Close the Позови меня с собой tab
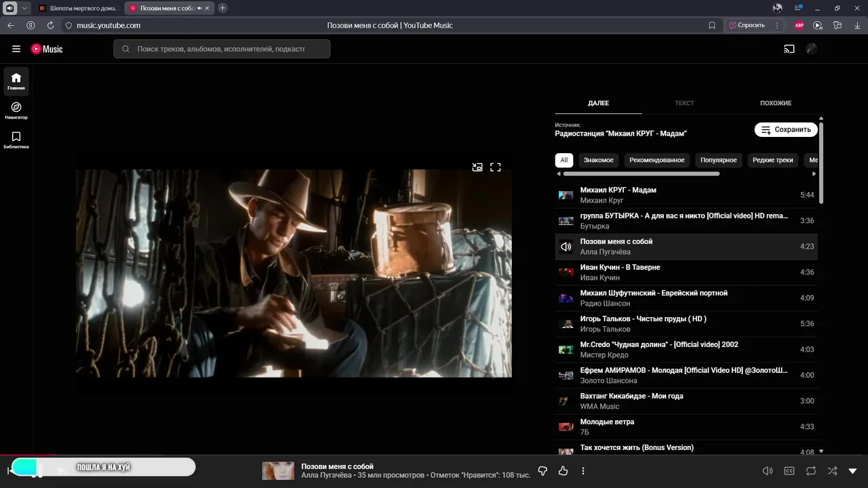868x488 pixels. (x=208, y=8)
